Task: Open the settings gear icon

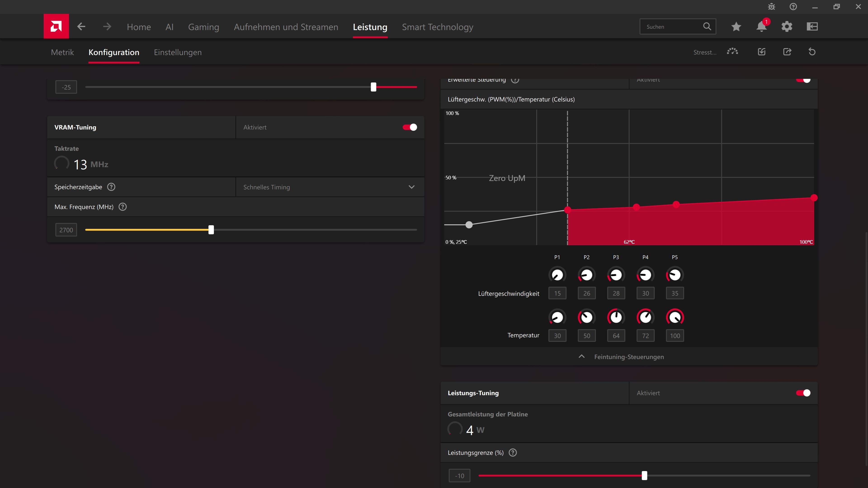Action: [x=786, y=27]
